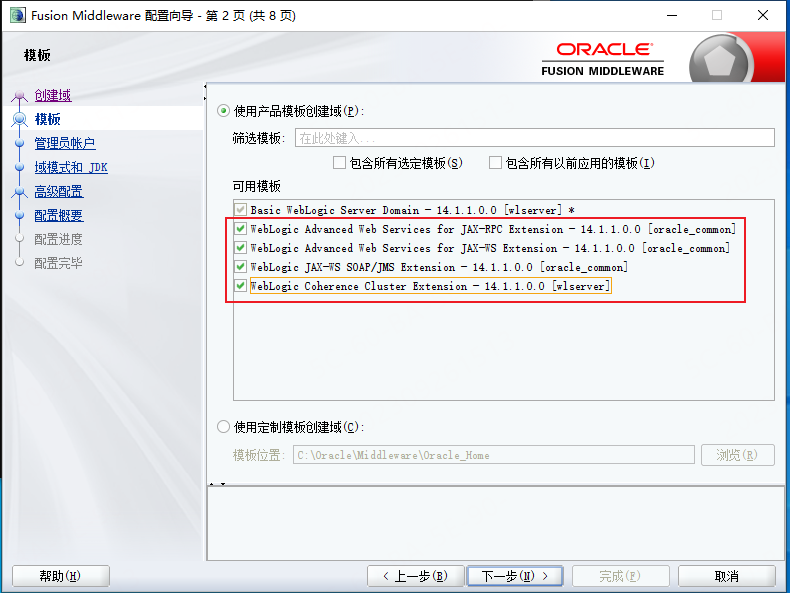Click the Oracle Fusion Middleware logo
This screenshot has height=593, width=790.
tap(603, 59)
